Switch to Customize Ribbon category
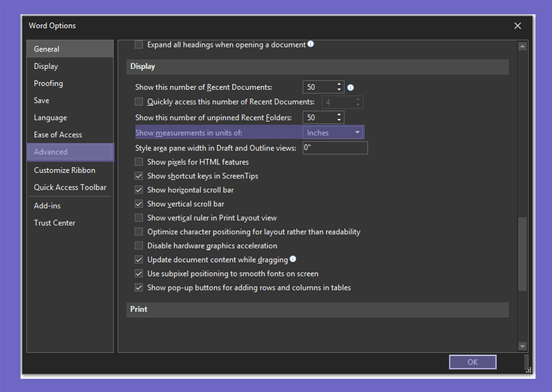Image resolution: width=552 pixels, height=392 pixels. 65,170
